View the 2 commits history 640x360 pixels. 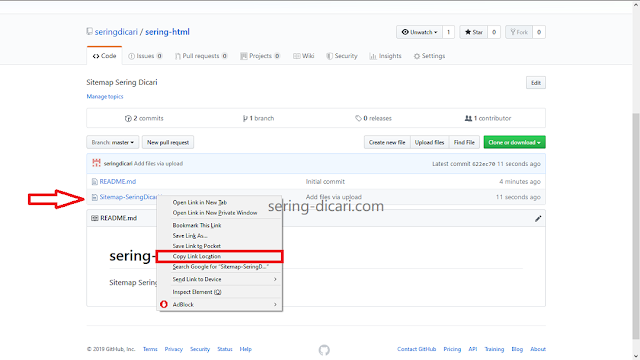(144, 118)
